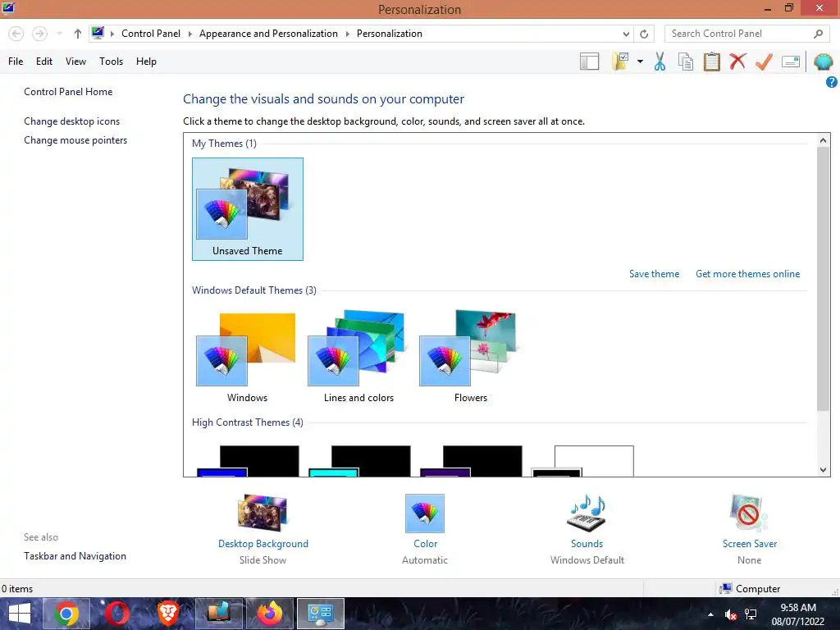Open Change desktop icons link
The image size is (840, 630).
click(x=72, y=121)
